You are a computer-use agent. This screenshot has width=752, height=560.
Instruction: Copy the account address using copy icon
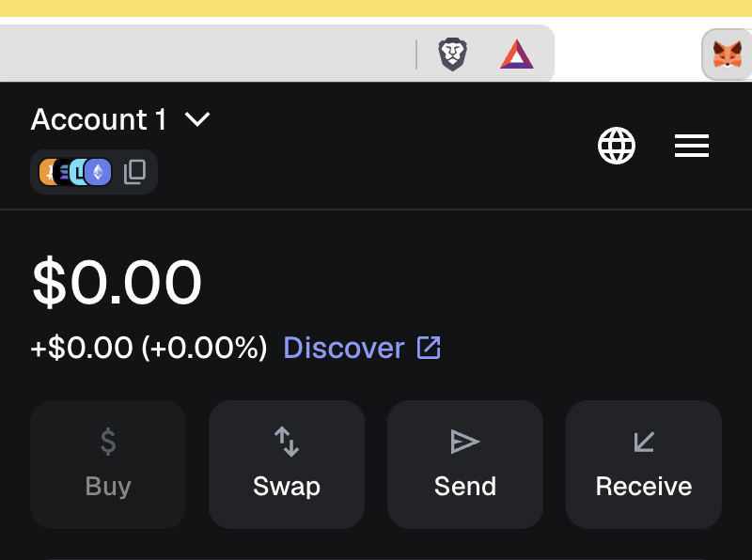click(134, 172)
